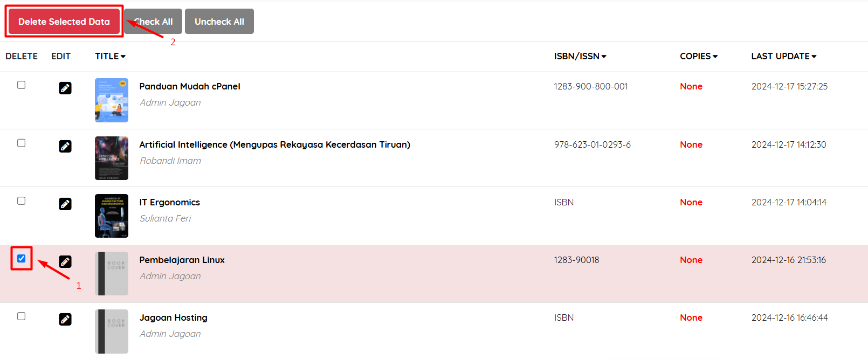Viewport: 868px width, 359px height.
Task: Edit the Jagoan Hosting entry
Action: tap(65, 319)
